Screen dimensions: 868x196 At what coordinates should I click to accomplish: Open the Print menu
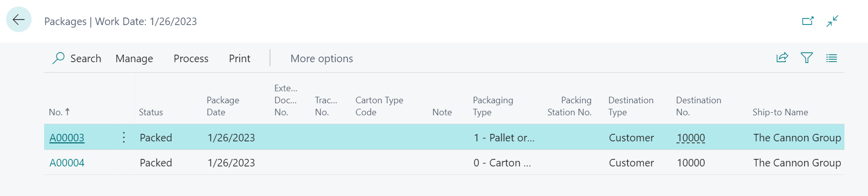[x=240, y=59]
